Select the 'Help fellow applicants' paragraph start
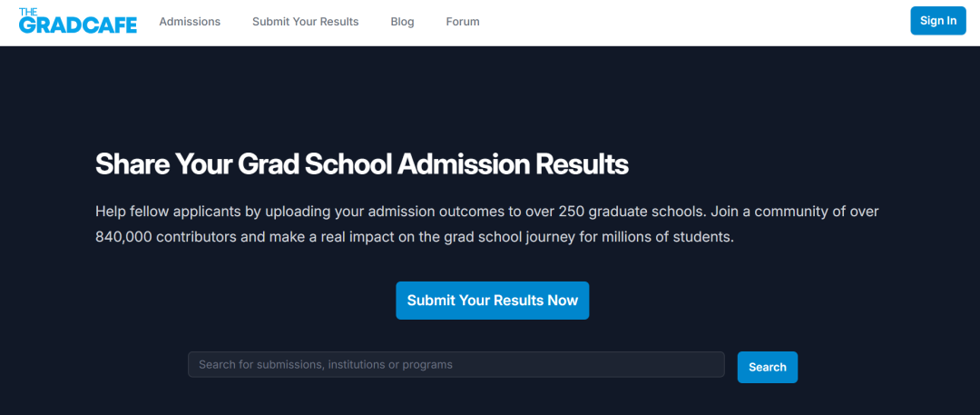Image resolution: width=980 pixels, height=415 pixels. 168,212
